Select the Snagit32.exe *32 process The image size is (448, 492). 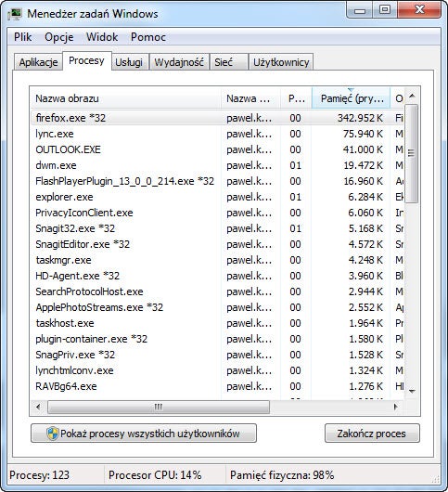[218, 228]
